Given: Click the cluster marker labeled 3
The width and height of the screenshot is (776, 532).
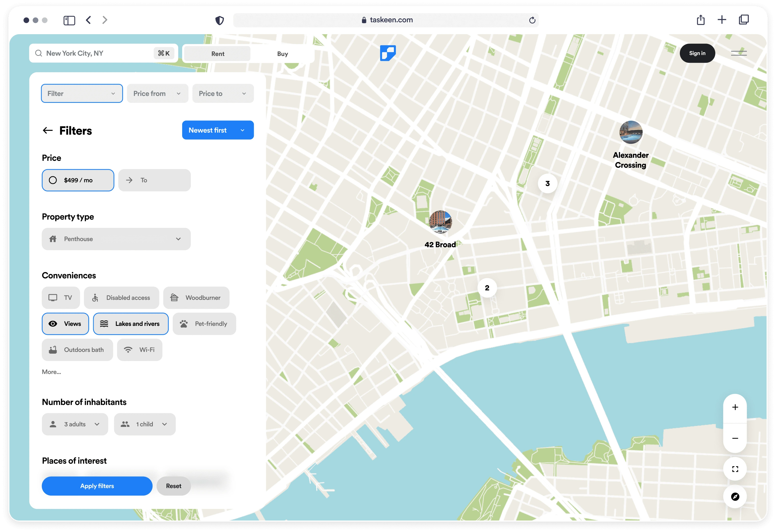Looking at the screenshot, I should (x=547, y=183).
